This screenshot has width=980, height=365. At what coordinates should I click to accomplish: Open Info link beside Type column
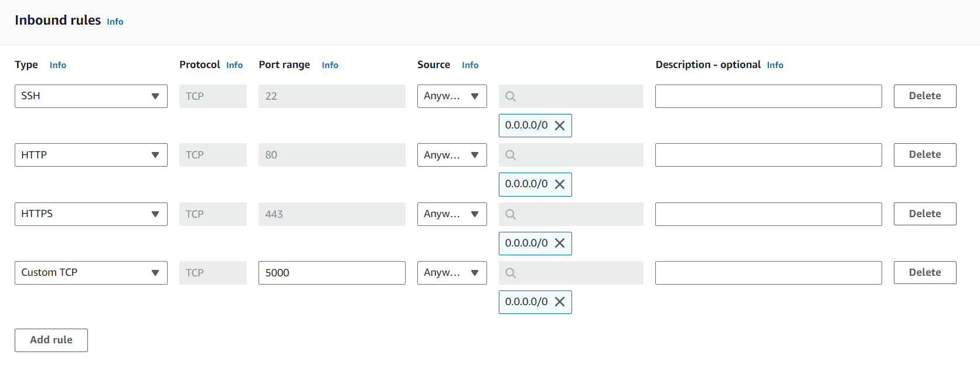[58, 65]
